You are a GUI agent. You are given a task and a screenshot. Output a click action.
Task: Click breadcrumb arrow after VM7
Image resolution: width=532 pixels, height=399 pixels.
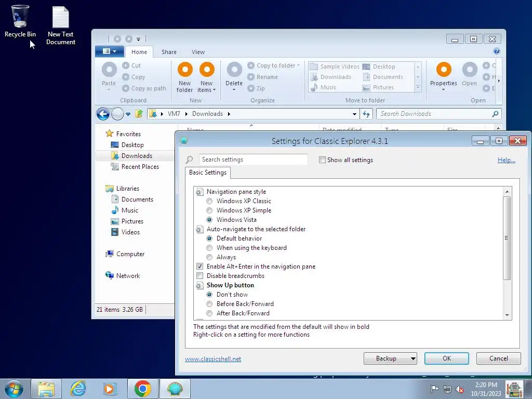[187, 114]
